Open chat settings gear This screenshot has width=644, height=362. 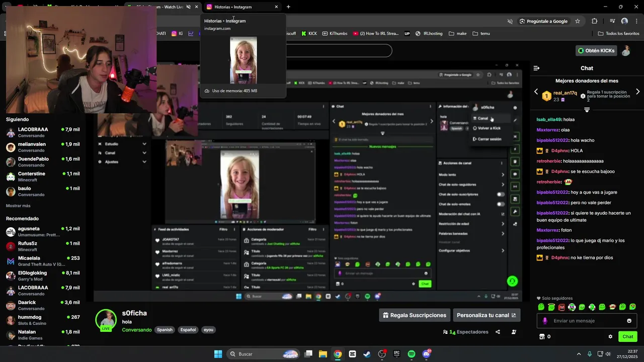point(610,337)
